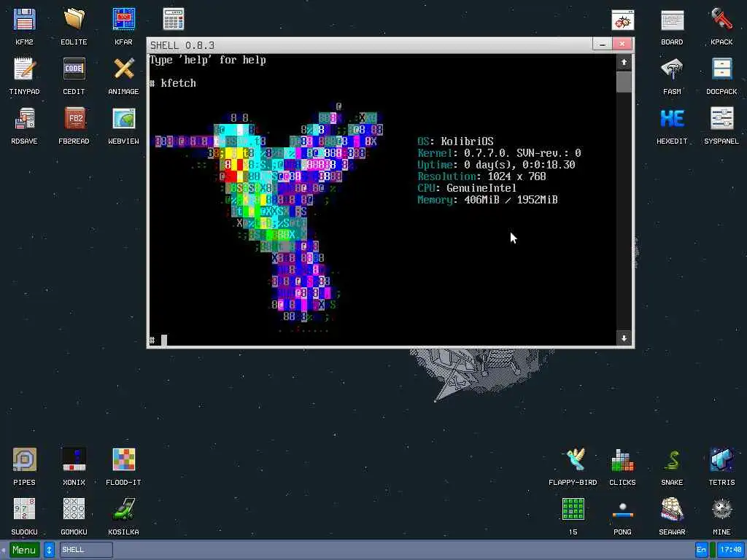Launch the GOMOKU game icon
This screenshot has width=747, height=560.
74,510
